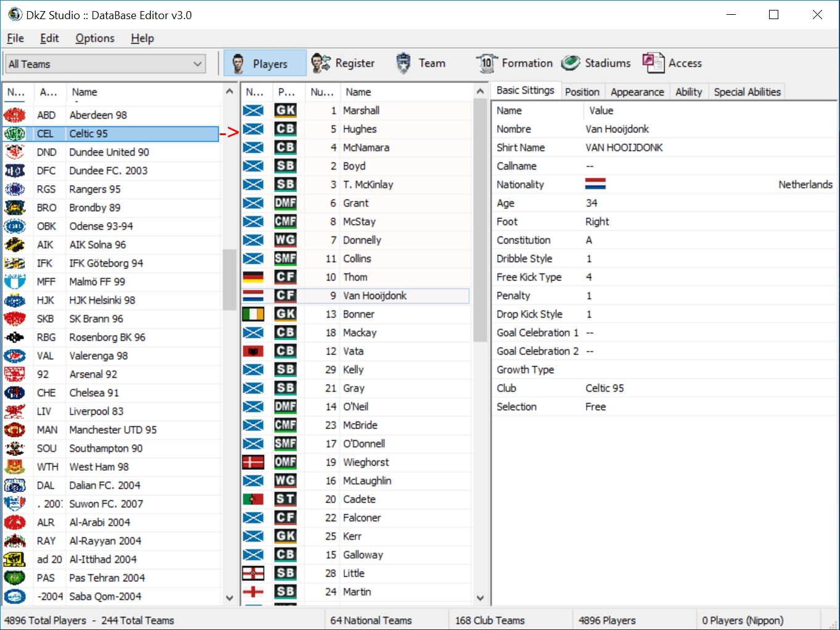Click the Celtic 95 club crest icon
The width and height of the screenshot is (840, 630).
tap(15, 133)
